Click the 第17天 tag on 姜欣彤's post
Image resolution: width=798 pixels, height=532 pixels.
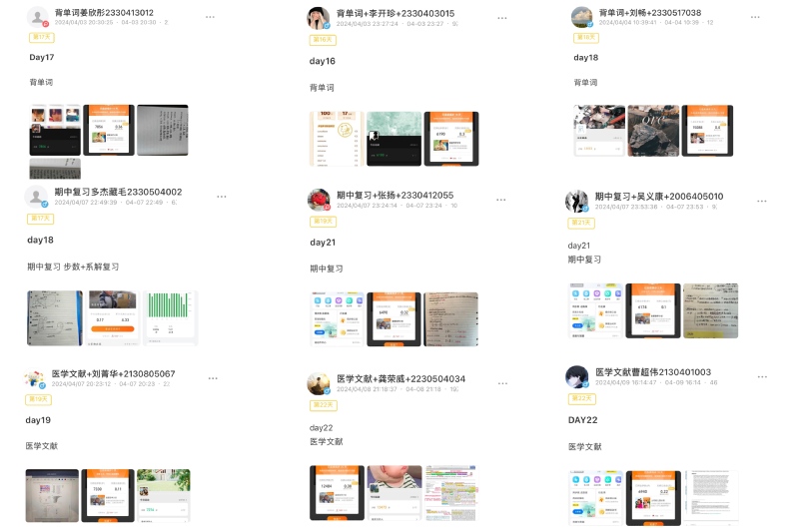[x=42, y=37]
